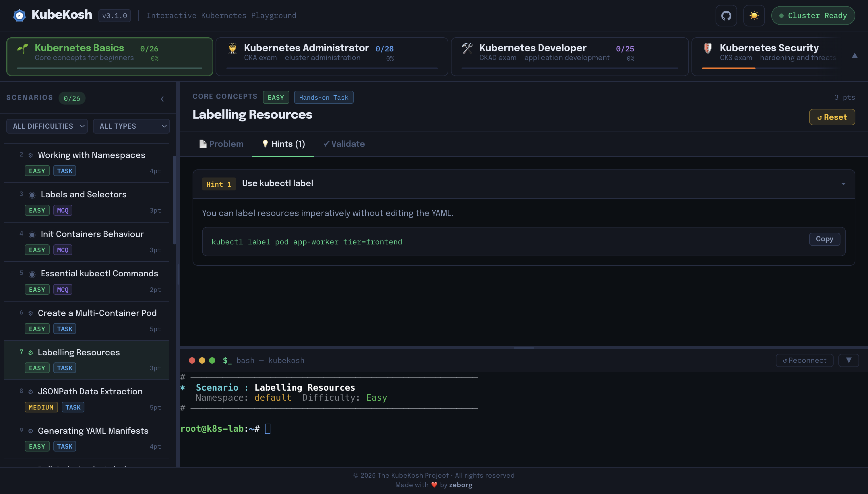Click the MCQ badge on Labels and Selectors
Image resolution: width=868 pixels, height=494 pixels.
(x=63, y=210)
